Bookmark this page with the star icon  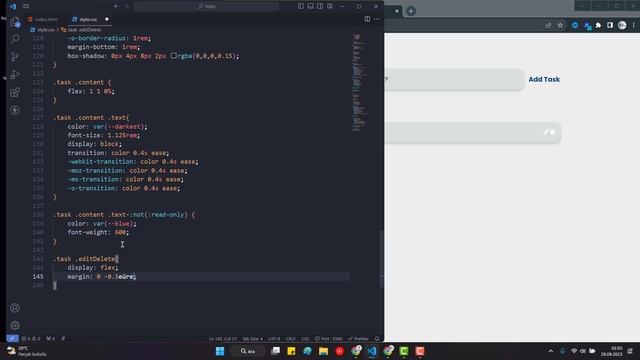click(560, 25)
